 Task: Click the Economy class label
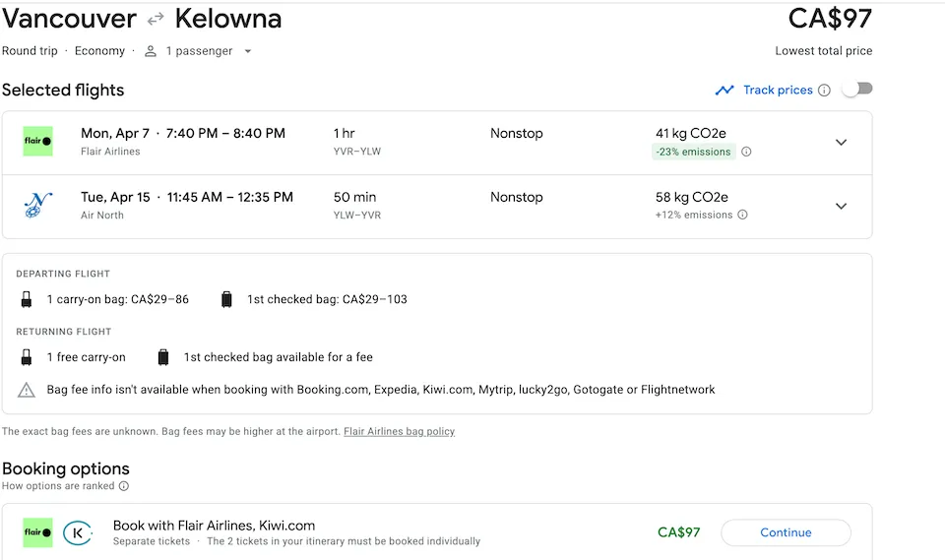(99, 51)
